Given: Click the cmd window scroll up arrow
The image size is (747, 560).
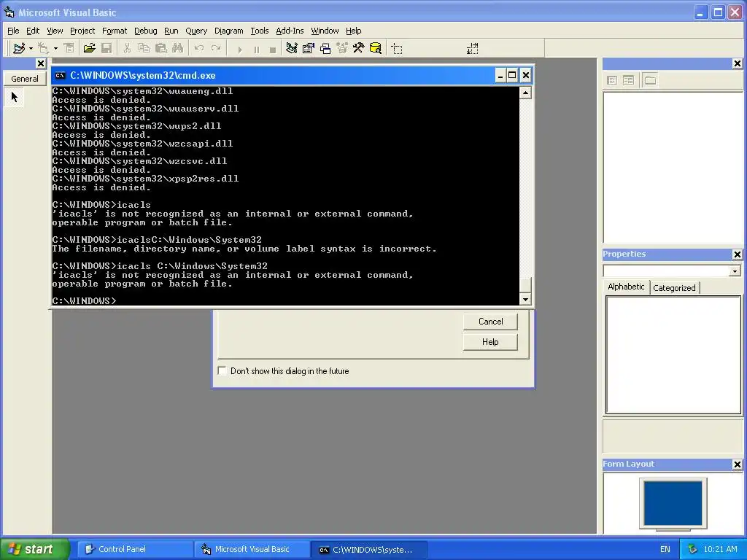Looking at the screenshot, I should [x=525, y=93].
